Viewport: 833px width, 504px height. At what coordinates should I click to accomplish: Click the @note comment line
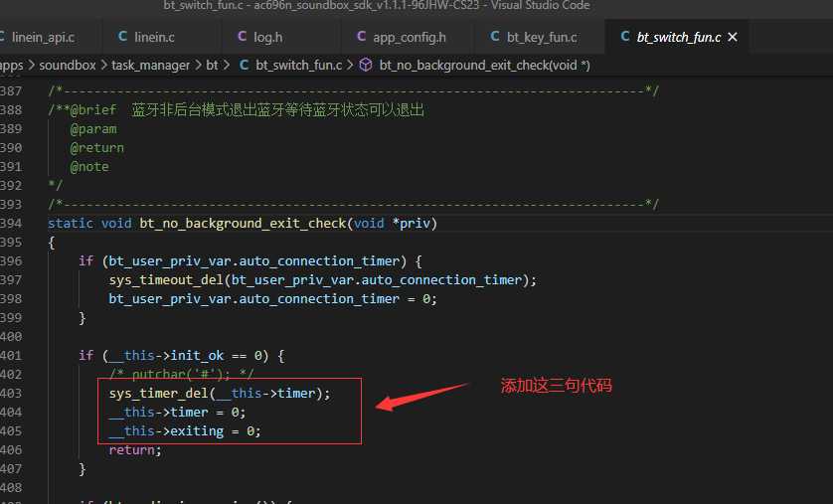pos(89,167)
